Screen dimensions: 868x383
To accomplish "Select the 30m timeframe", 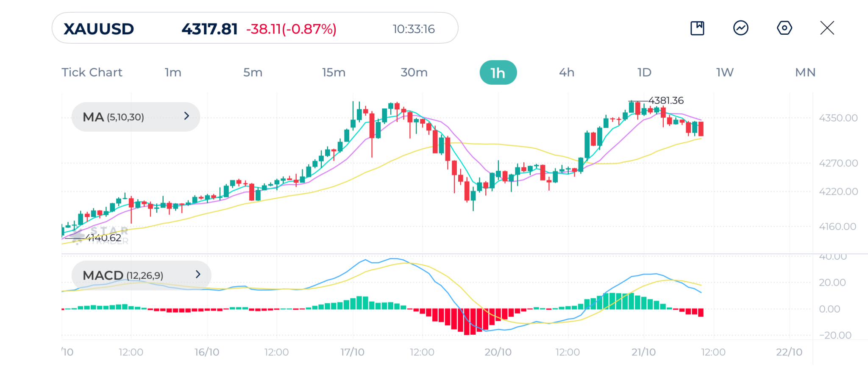I will coord(414,72).
